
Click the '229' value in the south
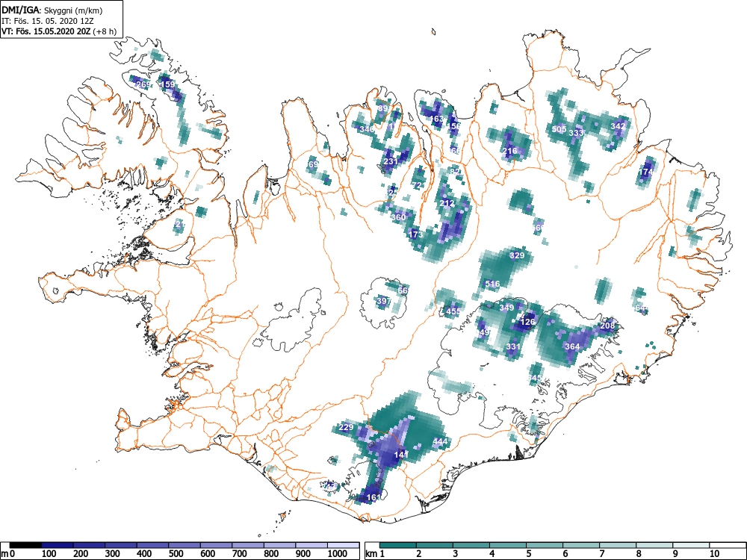(346, 427)
